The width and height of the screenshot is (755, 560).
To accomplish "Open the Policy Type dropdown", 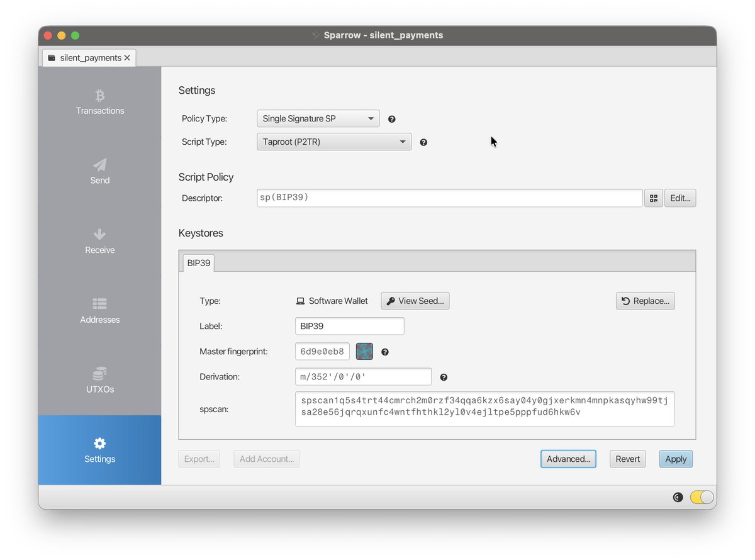I will pyautogui.click(x=318, y=118).
